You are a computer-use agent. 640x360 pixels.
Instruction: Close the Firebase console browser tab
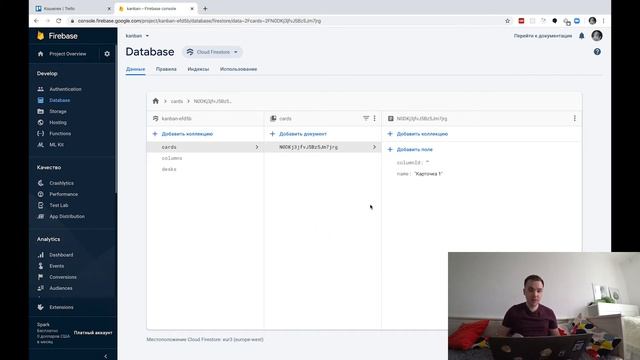tap(192, 9)
